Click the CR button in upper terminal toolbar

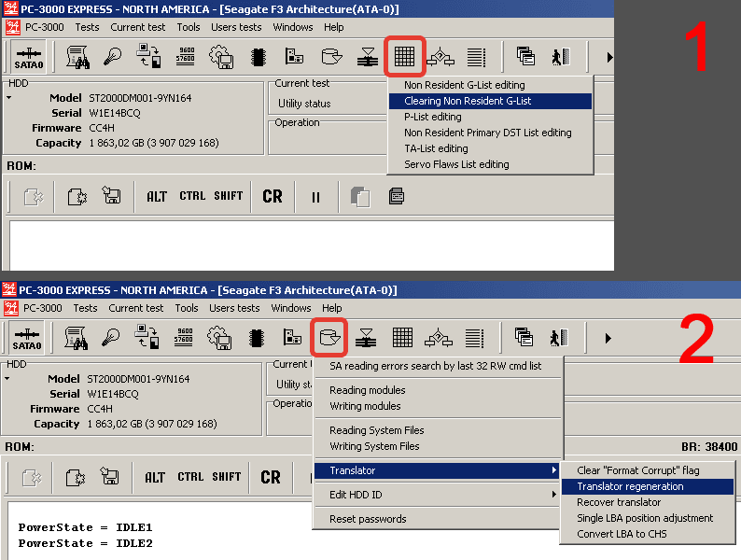tap(273, 197)
